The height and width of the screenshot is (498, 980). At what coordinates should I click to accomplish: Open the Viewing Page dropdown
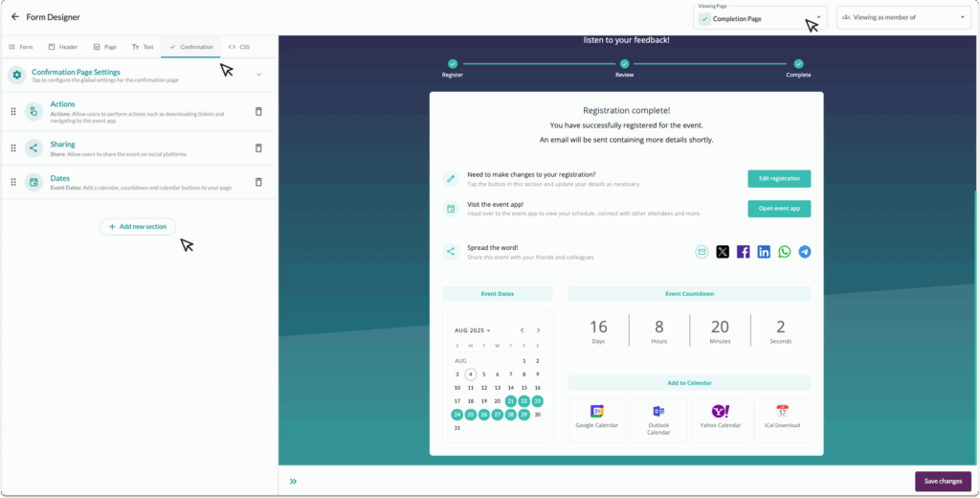click(x=760, y=17)
